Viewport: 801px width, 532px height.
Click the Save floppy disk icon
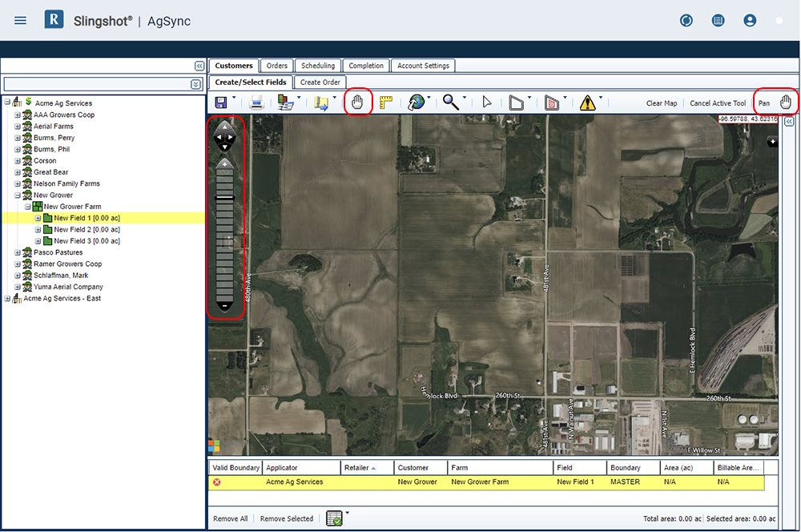click(221, 103)
